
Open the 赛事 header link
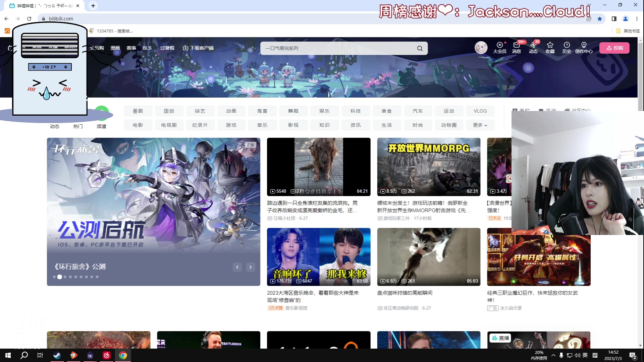coord(131,48)
